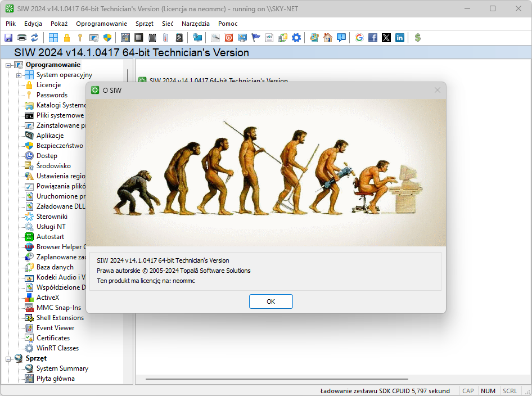Open the Pokaż menu

point(59,24)
